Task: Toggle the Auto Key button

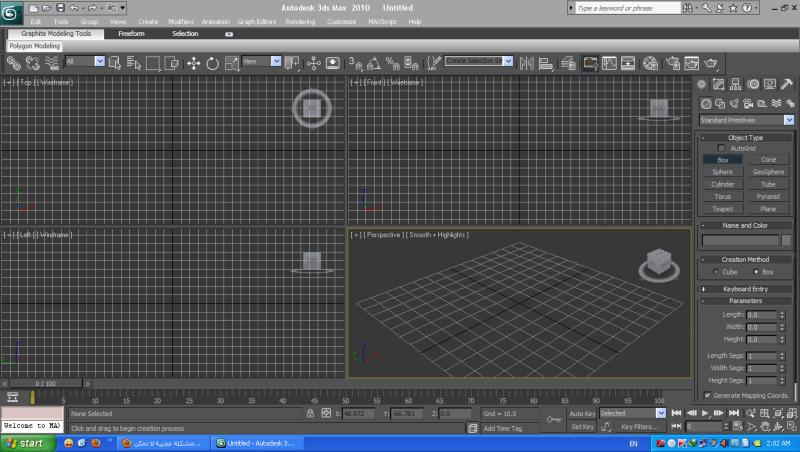Action: point(582,413)
